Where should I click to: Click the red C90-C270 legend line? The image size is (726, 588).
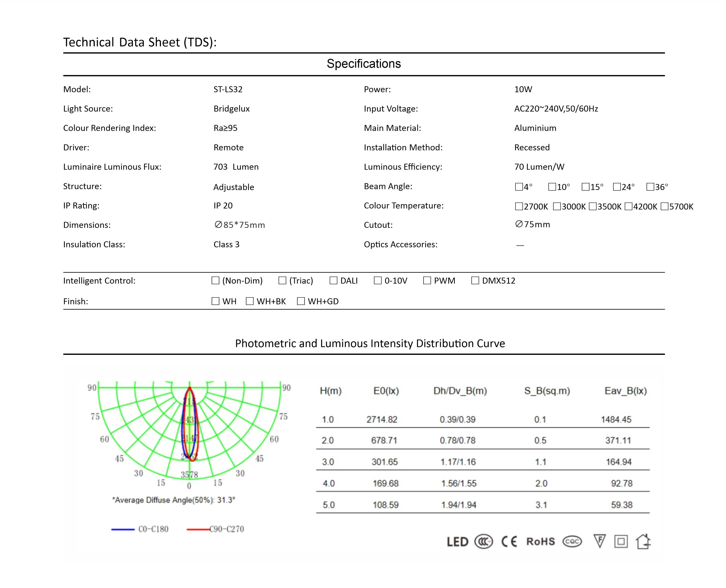198,529
